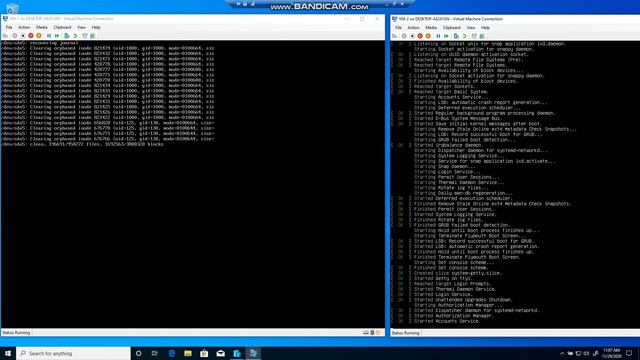Open Media menu in VM-2 window

[431, 28]
